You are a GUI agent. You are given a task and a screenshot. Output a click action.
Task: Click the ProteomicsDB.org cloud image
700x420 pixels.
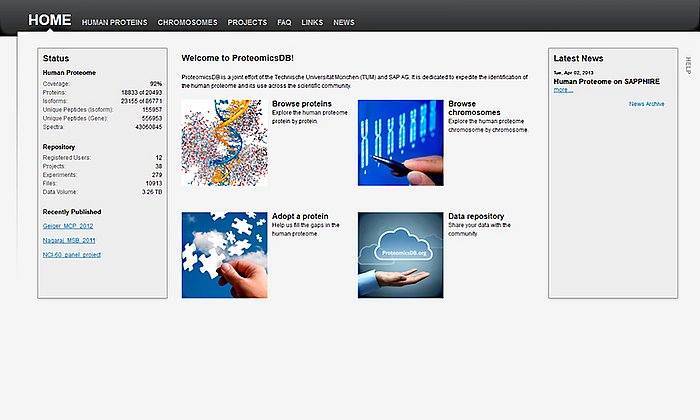click(400, 255)
